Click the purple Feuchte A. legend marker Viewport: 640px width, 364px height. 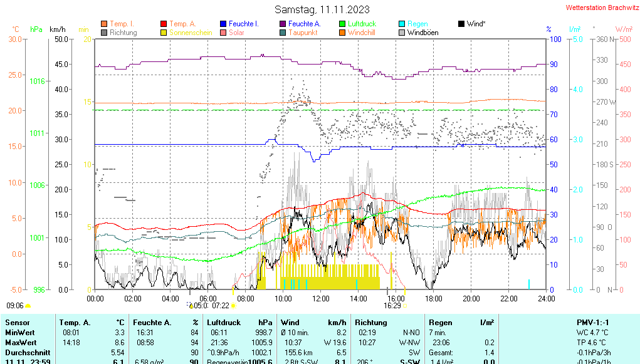click(283, 24)
